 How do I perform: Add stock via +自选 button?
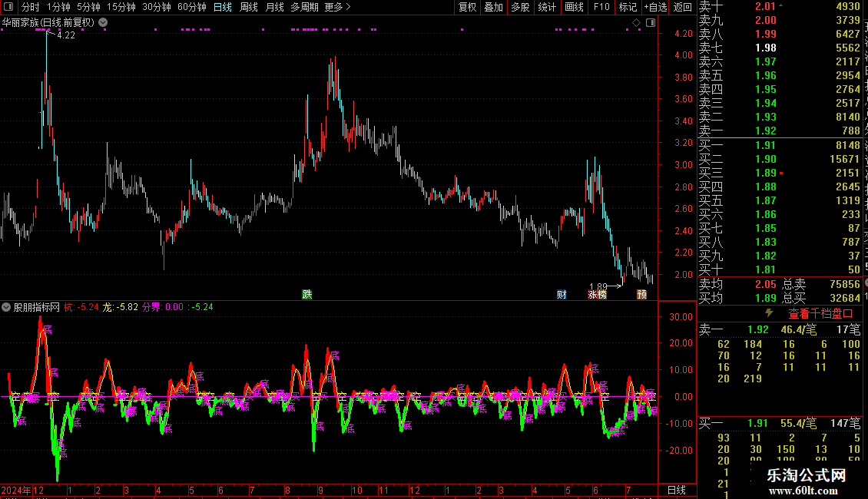tap(656, 7)
